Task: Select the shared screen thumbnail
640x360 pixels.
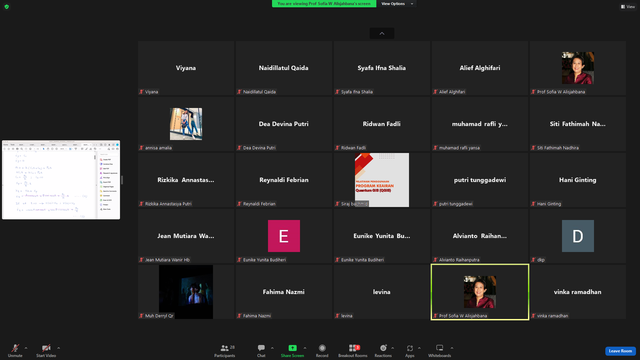Action: click(61, 180)
